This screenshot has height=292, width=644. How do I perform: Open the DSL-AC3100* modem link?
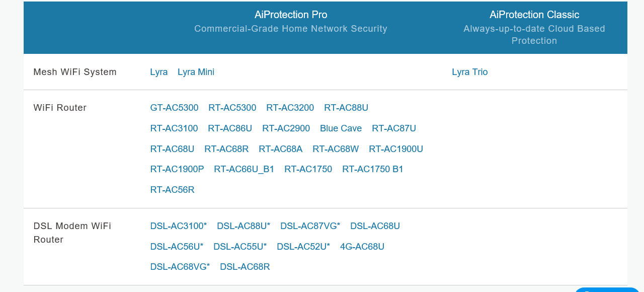pyautogui.click(x=178, y=226)
